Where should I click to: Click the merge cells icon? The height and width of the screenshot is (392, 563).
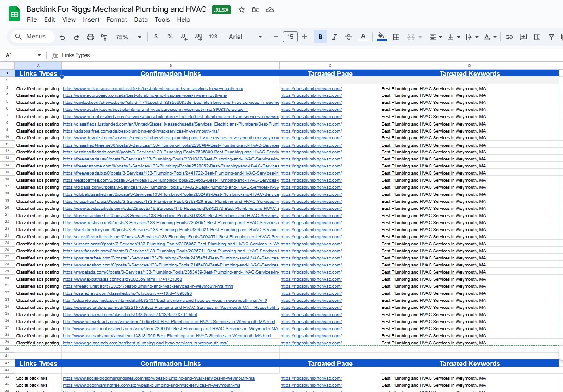pyautogui.click(x=411, y=37)
